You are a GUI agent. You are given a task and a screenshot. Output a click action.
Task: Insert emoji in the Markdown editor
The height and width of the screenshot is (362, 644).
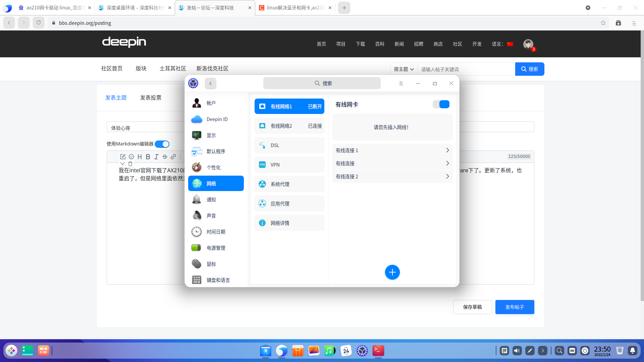131,157
